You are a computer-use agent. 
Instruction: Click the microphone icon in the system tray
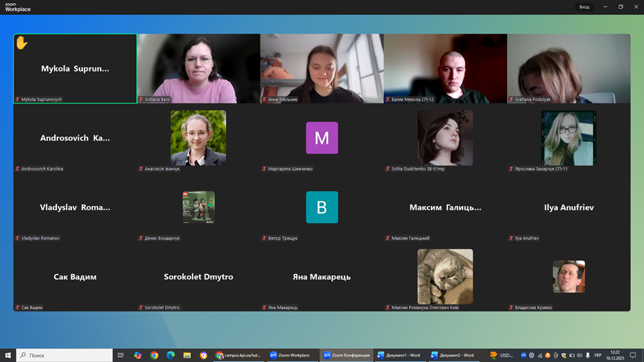[588, 355]
